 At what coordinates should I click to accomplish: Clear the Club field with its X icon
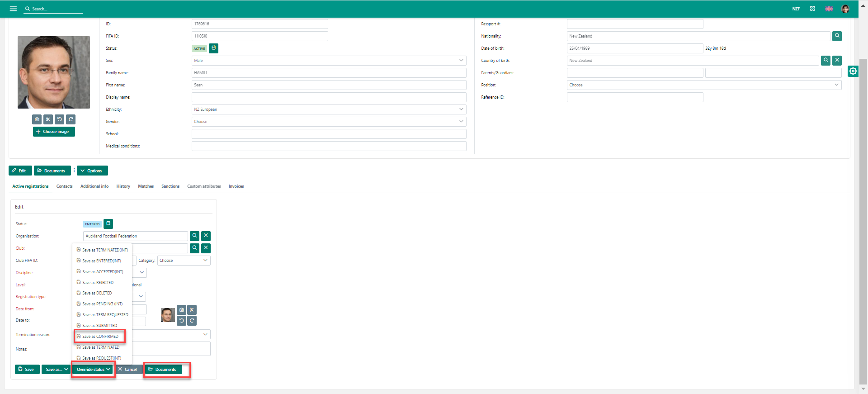coord(206,248)
